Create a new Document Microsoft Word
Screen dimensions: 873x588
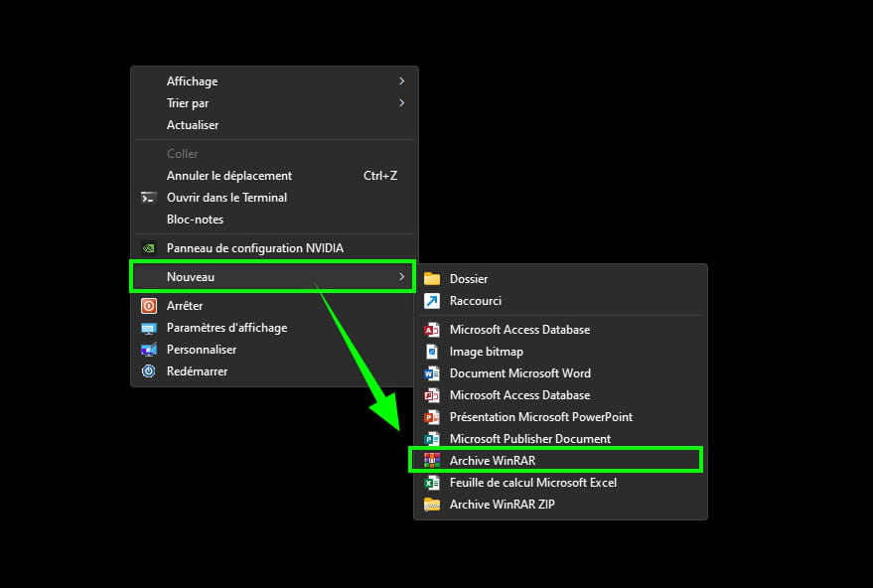coord(561,373)
